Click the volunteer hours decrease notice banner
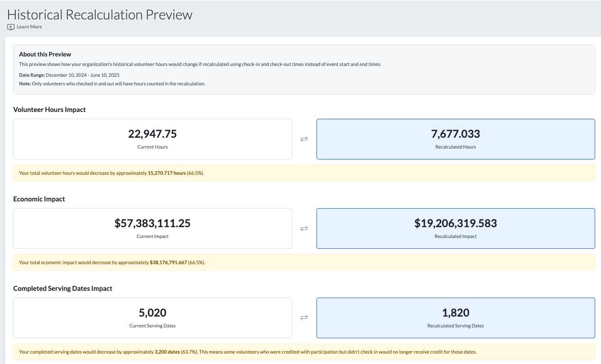601x364 pixels. tap(304, 173)
